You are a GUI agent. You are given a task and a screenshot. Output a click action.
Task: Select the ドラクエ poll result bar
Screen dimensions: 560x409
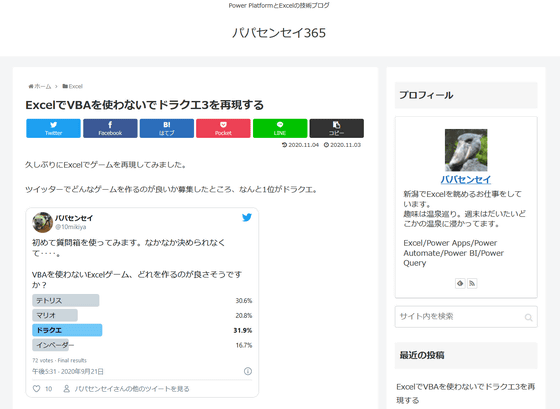click(67, 330)
